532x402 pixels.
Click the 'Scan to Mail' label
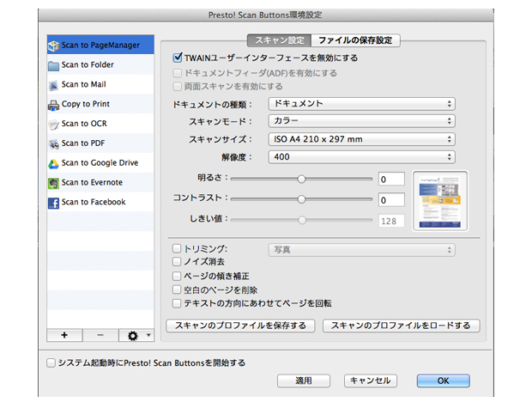click(84, 84)
